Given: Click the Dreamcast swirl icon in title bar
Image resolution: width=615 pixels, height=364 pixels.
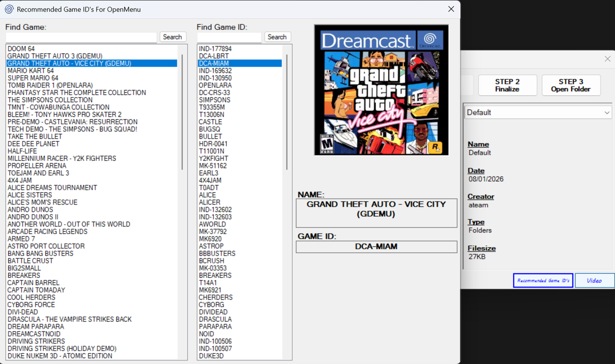Looking at the screenshot, I should pos(9,9).
